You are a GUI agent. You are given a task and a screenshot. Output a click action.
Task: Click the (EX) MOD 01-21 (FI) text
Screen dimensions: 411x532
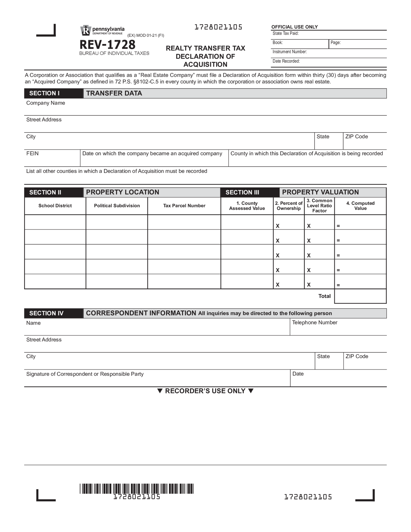pyautogui.click(x=146, y=35)
